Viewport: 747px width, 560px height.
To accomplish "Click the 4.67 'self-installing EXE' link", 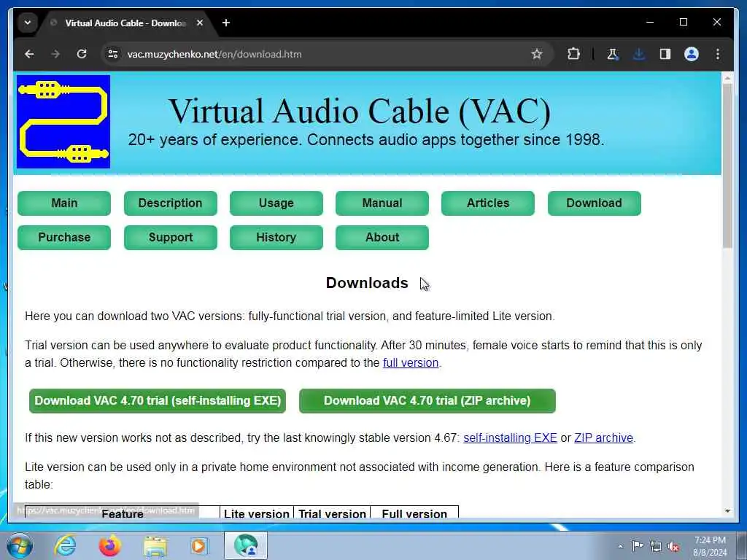I will tap(510, 438).
